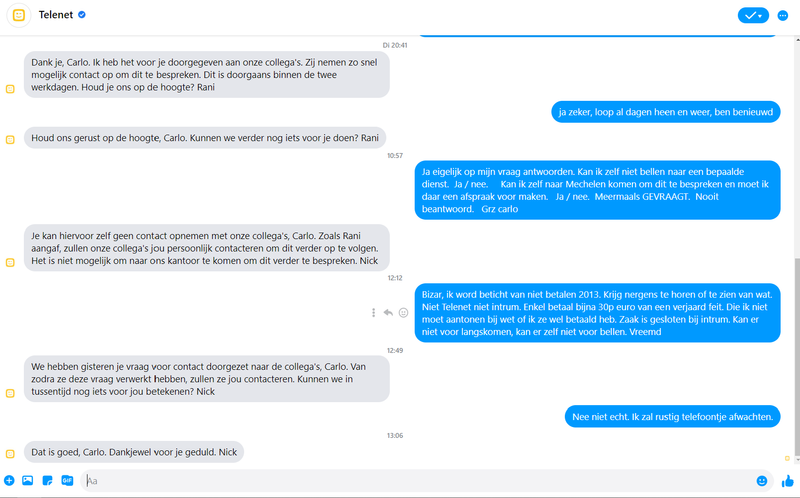Select the 'Je kan hiervoor zelf' message bubble
Screen dimensions: 800x498
206,247
